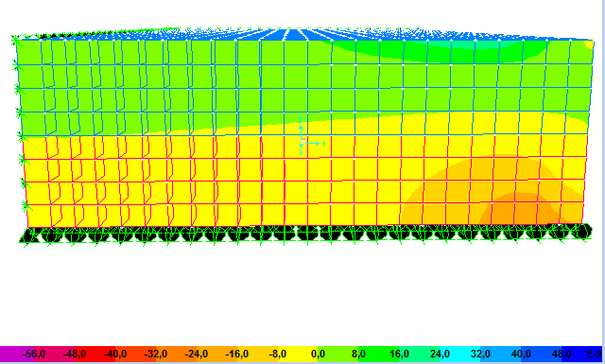Click the leftmost black base support symbol
Image resolution: width=605 pixels, height=364 pixels.
click(29, 235)
